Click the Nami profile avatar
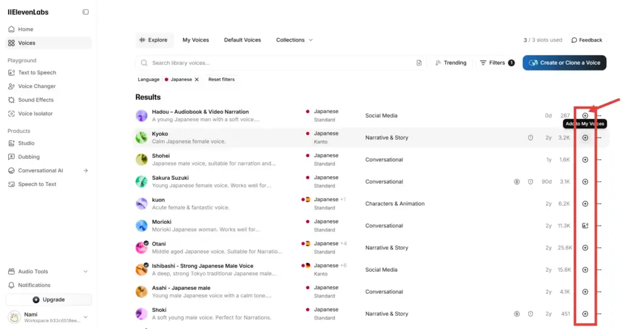 14,317
